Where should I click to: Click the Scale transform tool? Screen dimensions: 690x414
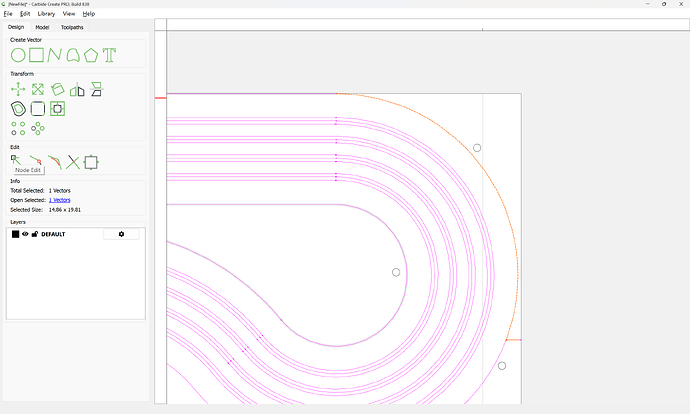coord(37,89)
